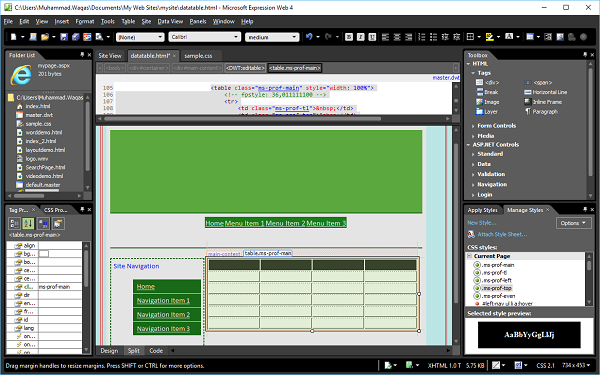Click Align Text Right icon
The image size is (600, 375).
[x=409, y=37]
